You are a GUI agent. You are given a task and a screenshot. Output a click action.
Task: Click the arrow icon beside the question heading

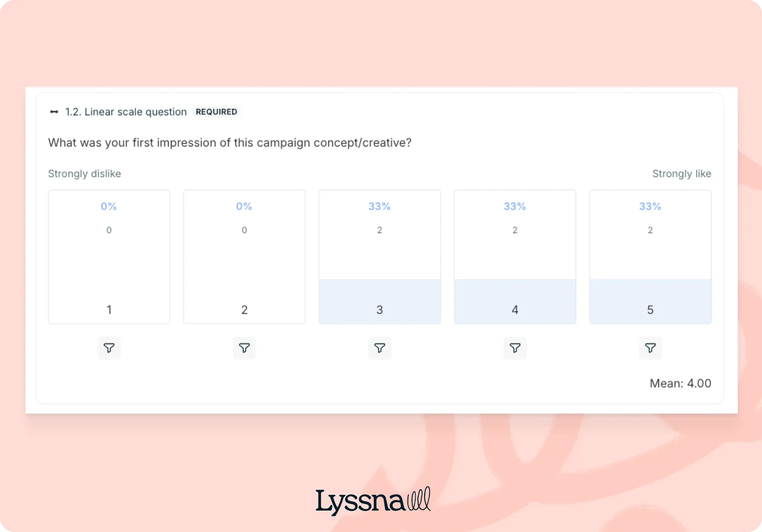click(54, 112)
